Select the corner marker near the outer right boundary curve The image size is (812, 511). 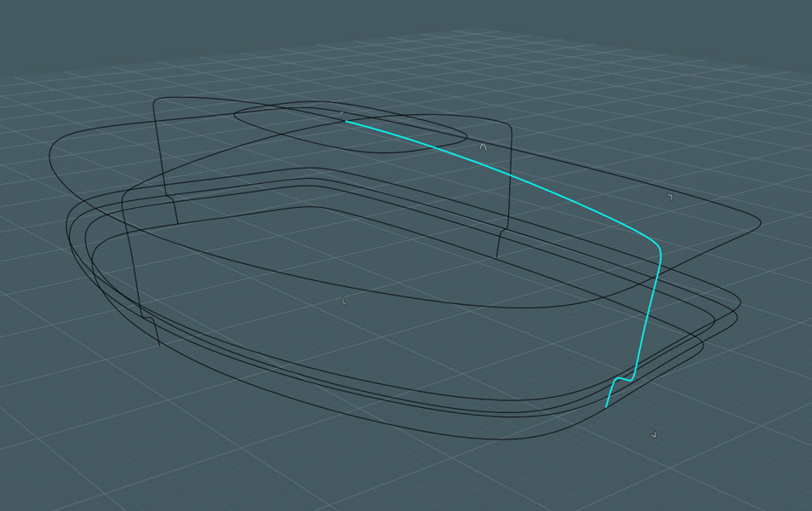pos(670,197)
